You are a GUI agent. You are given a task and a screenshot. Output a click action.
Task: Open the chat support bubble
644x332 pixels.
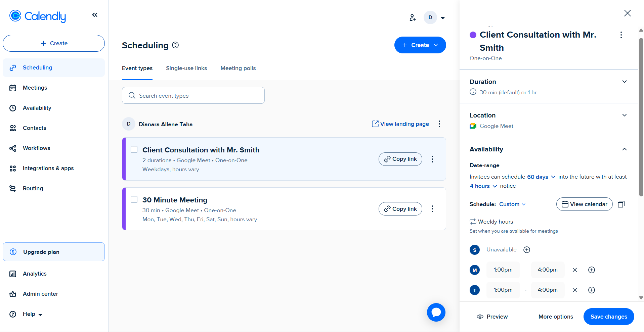[x=436, y=312]
